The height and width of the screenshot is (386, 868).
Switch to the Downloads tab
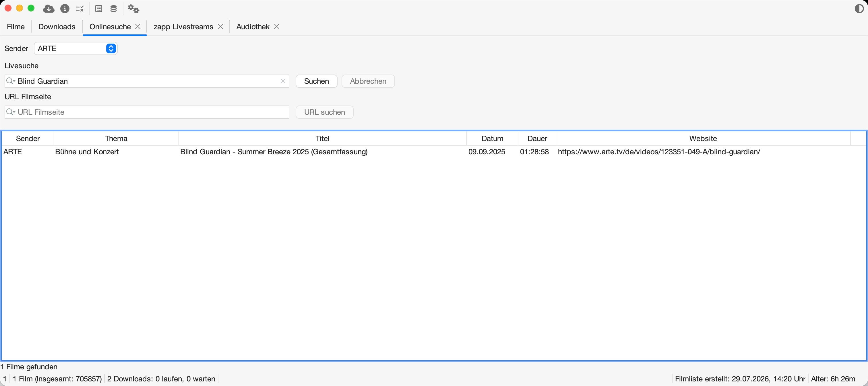point(57,27)
